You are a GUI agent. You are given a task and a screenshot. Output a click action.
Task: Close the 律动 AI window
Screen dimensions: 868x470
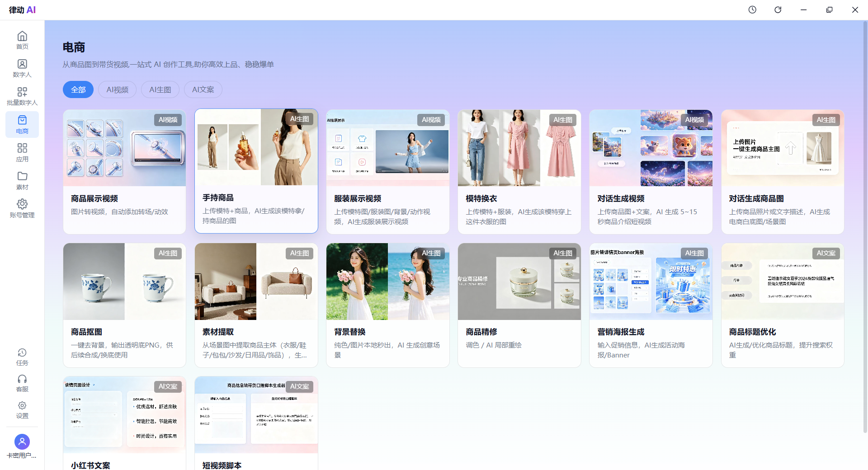(x=855, y=9)
